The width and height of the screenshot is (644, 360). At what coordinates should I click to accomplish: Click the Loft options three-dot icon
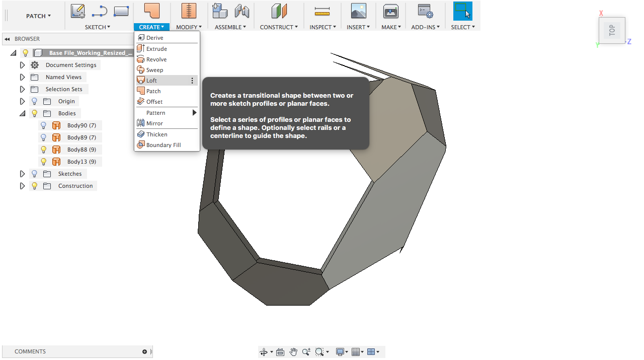pos(192,81)
